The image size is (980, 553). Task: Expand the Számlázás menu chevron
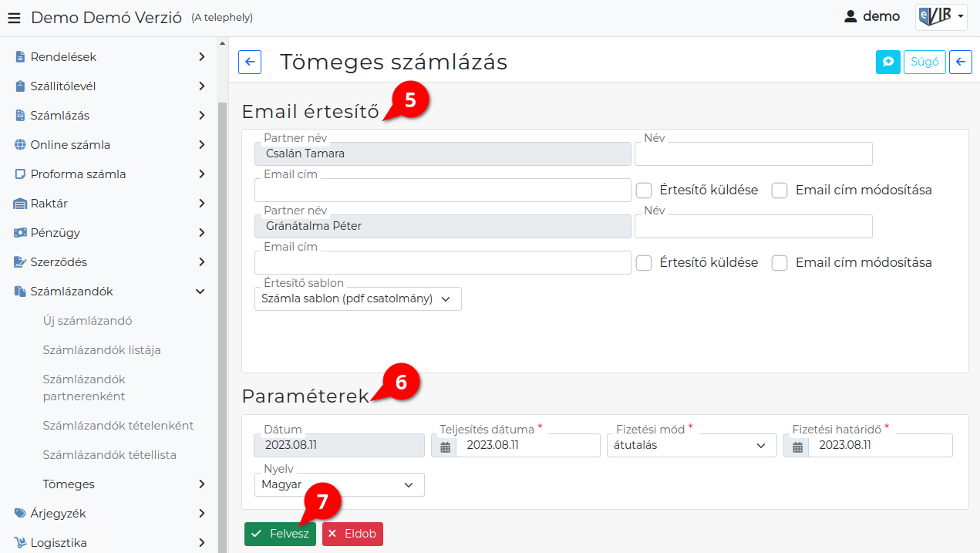coord(201,116)
